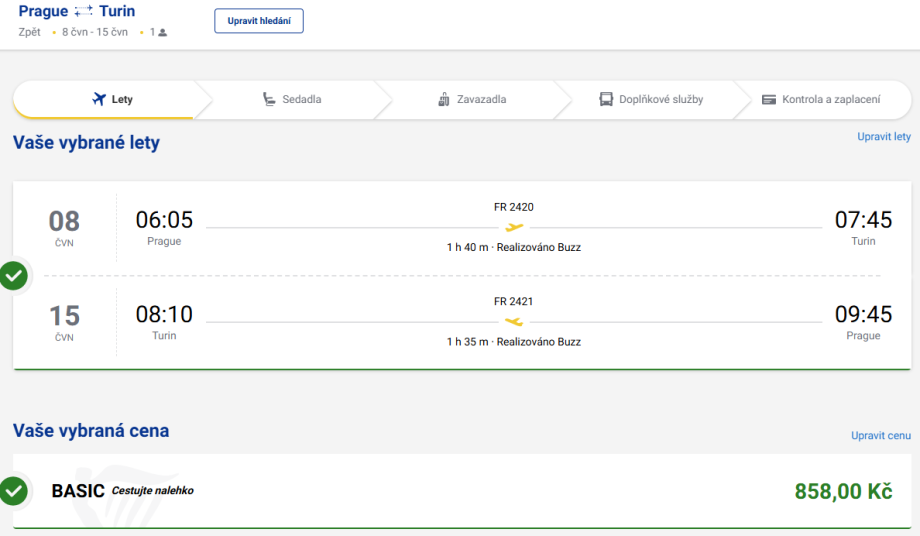
Task: Click the 858,00 Kč price
Action: tap(842, 491)
